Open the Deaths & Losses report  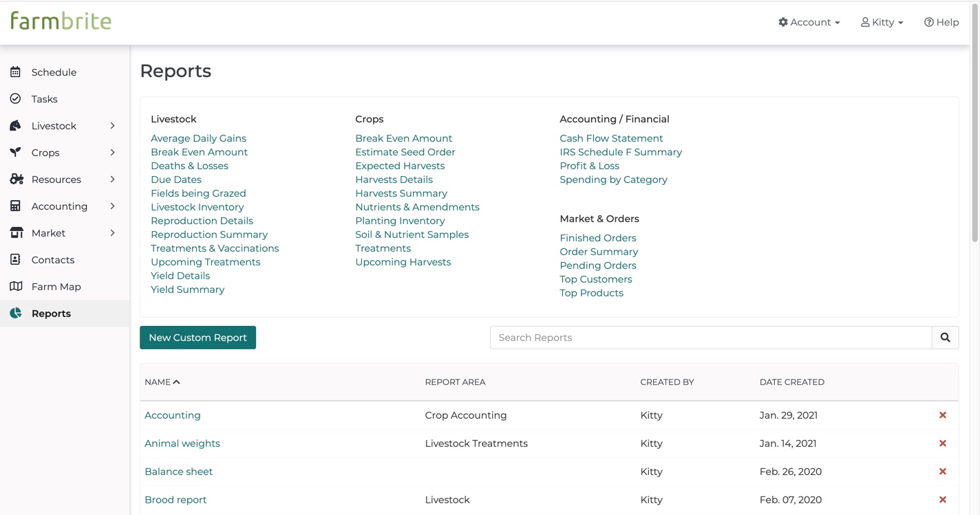pos(189,166)
